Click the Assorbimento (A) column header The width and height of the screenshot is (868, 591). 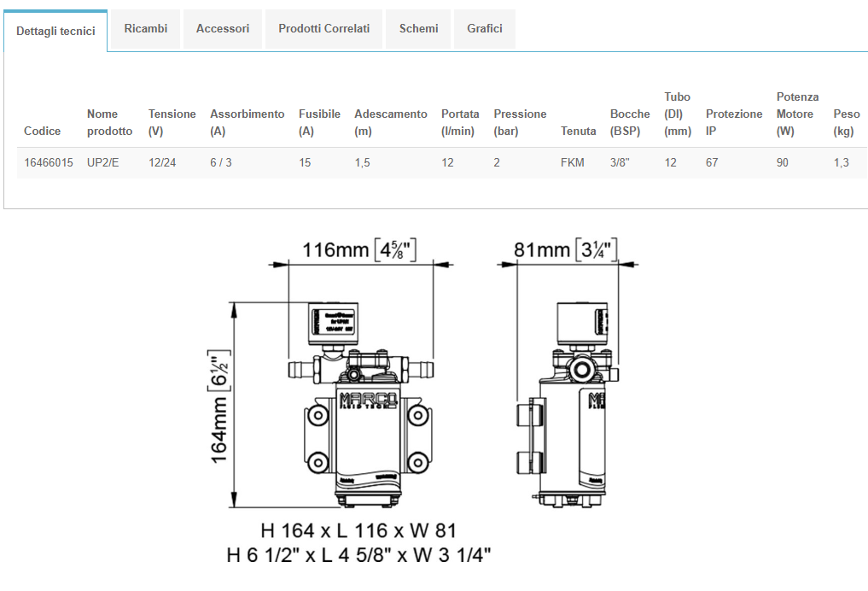point(247,122)
